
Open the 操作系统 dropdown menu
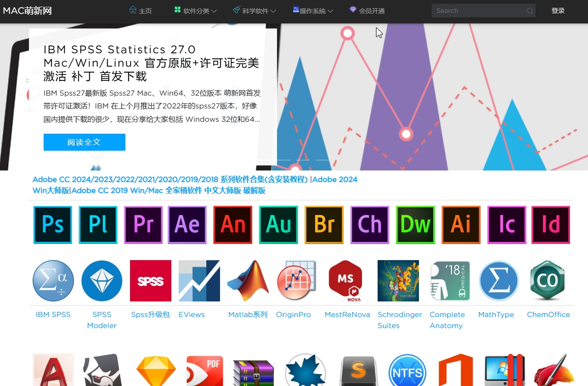(x=313, y=11)
